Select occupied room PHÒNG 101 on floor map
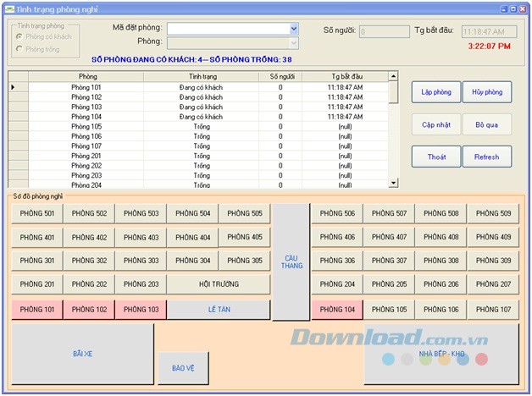 point(36,310)
